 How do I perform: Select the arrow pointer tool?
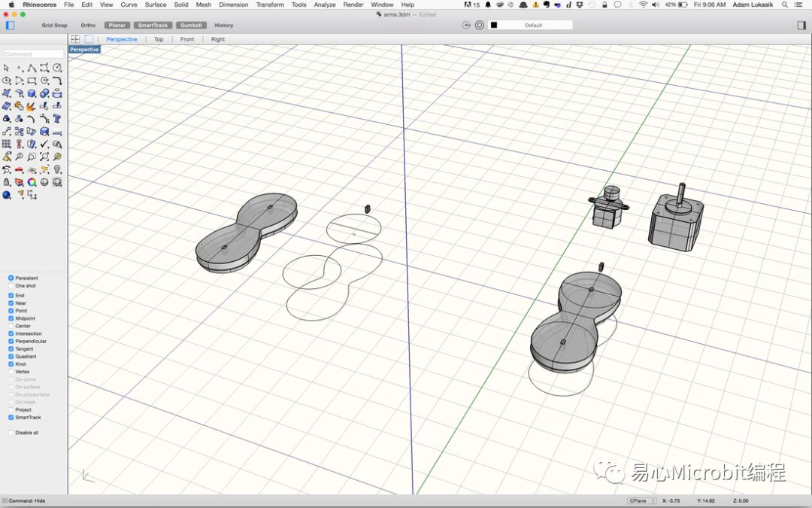click(x=7, y=68)
